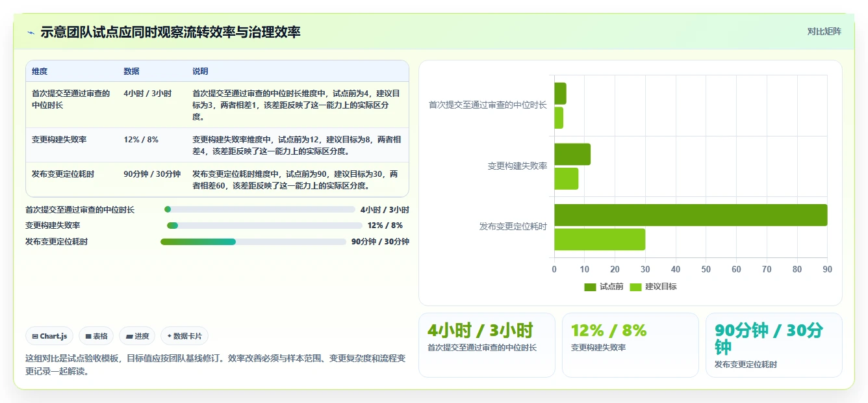Image resolution: width=868 pixels, height=403 pixels.
Task: Click the 说明 column header
Action: click(200, 71)
